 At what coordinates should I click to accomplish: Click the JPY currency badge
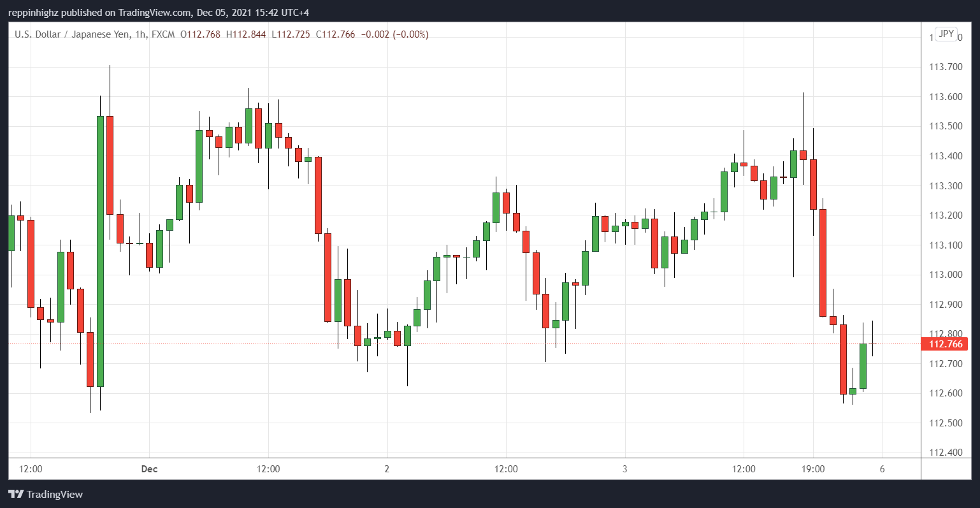[946, 34]
